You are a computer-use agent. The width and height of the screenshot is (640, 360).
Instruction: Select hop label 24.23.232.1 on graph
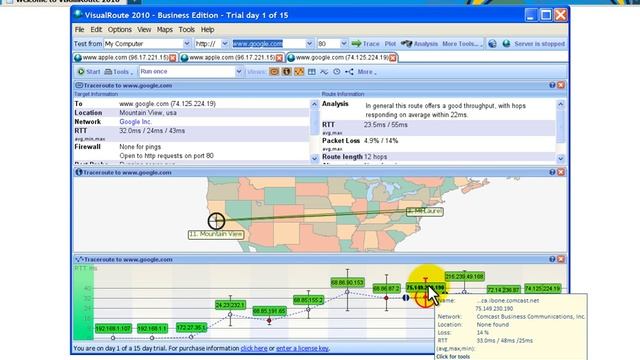click(x=230, y=305)
